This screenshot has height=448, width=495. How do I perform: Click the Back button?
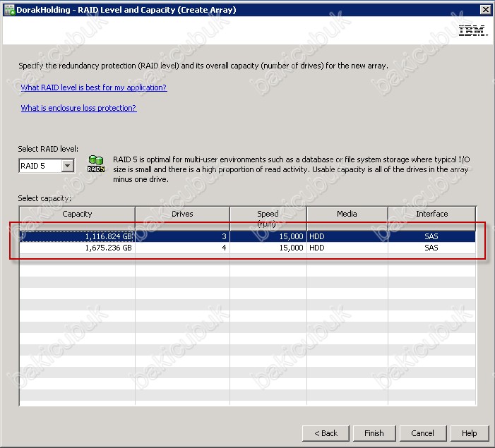point(326,433)
